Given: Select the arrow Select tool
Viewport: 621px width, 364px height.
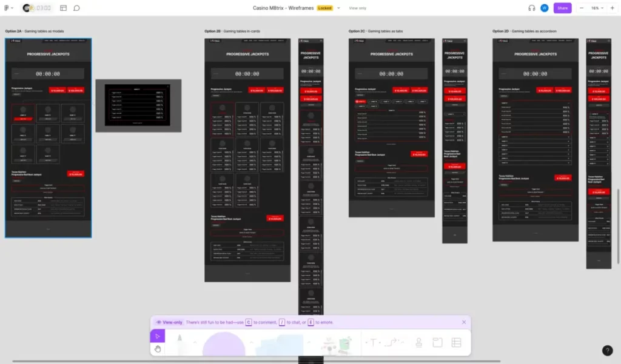Looking at the screenshot, I should [x=157, y=336].
